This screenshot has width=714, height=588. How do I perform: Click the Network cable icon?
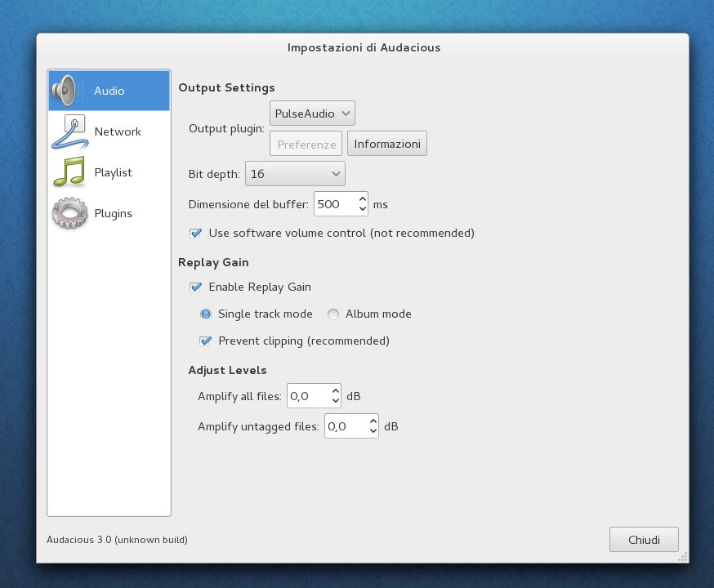[x=69, y=132]
